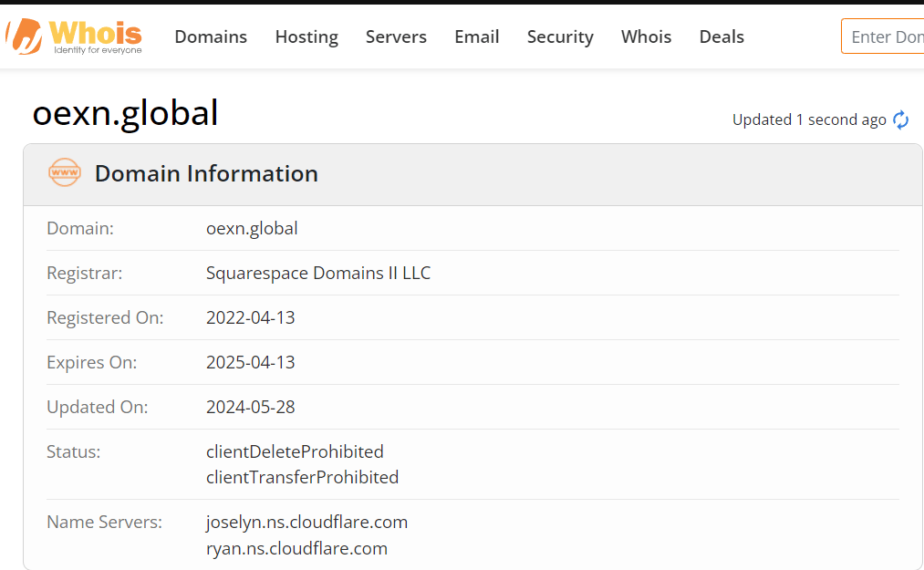Select the updated date 2024-05-28
This screenshot has height=570, width=924.
click(x=251, y=408)
